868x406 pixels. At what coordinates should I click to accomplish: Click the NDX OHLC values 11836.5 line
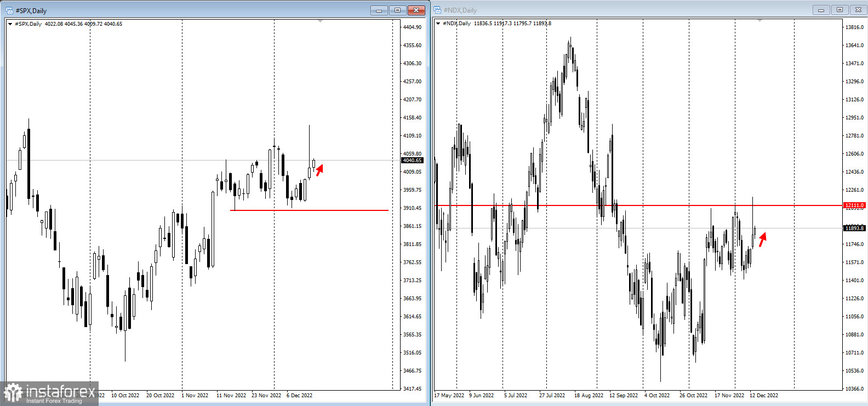coord(512,24)
